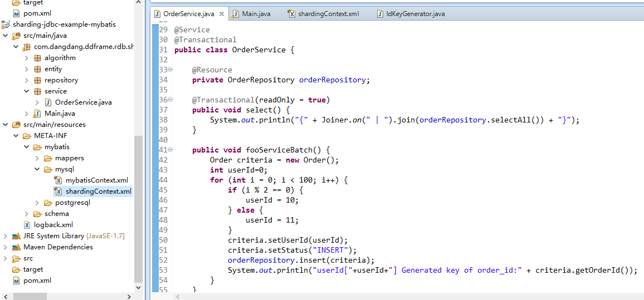Expand the mappers folder
Viewport: 644px width, 300px height.
pyautogui.click(x=37, y=158)
